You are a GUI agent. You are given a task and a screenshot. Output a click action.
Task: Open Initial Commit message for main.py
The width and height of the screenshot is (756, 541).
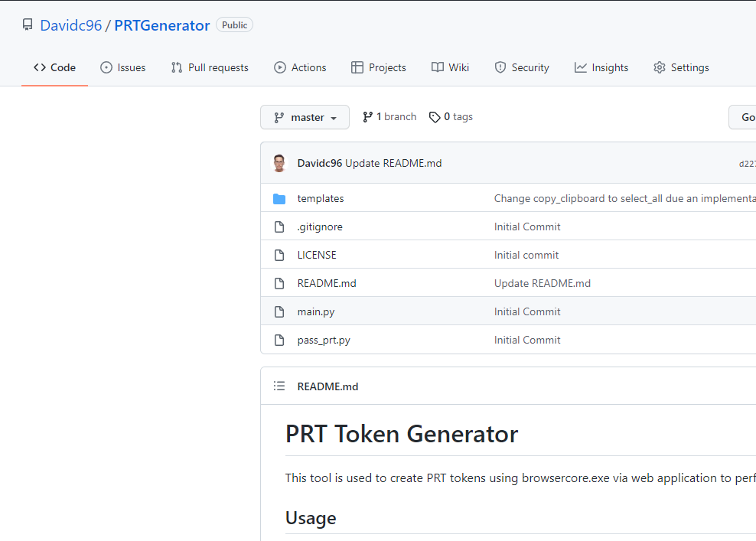pos(527,312)
